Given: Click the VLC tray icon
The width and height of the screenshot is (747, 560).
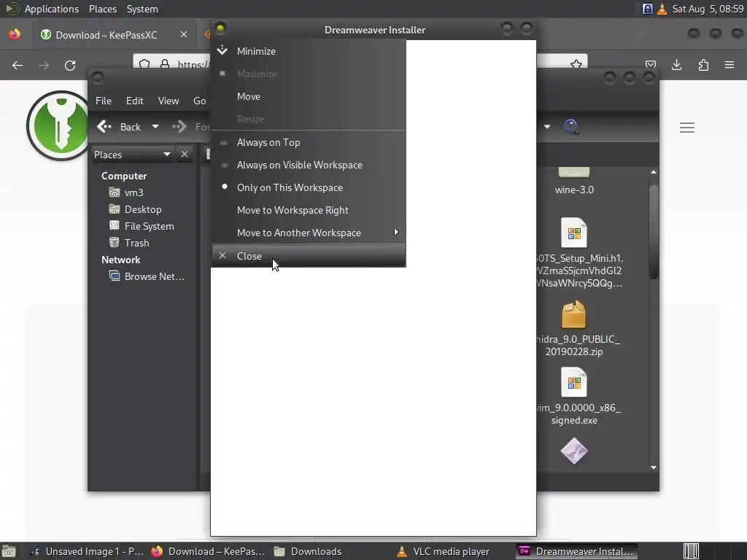Looking at the screenshot, I should [x=662, y=9].
